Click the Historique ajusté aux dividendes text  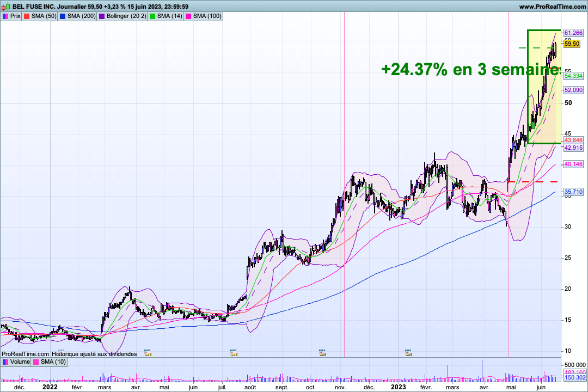tap(94, 354)
